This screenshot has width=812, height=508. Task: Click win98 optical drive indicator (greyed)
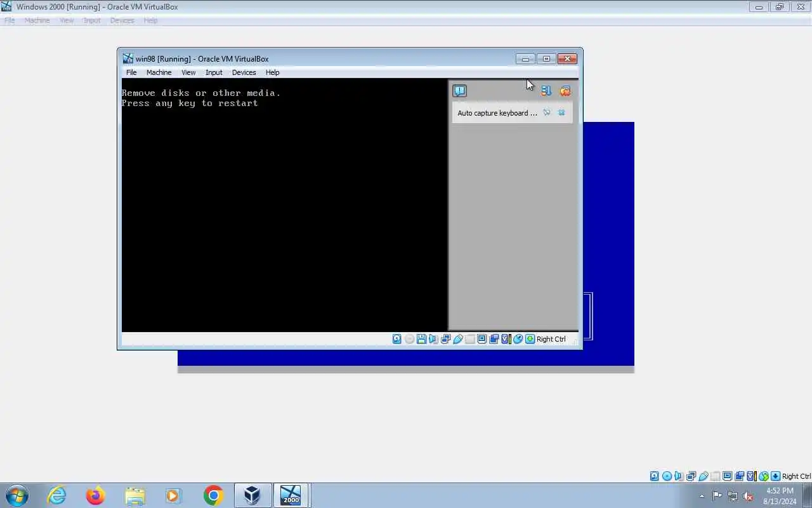[409, 339]
